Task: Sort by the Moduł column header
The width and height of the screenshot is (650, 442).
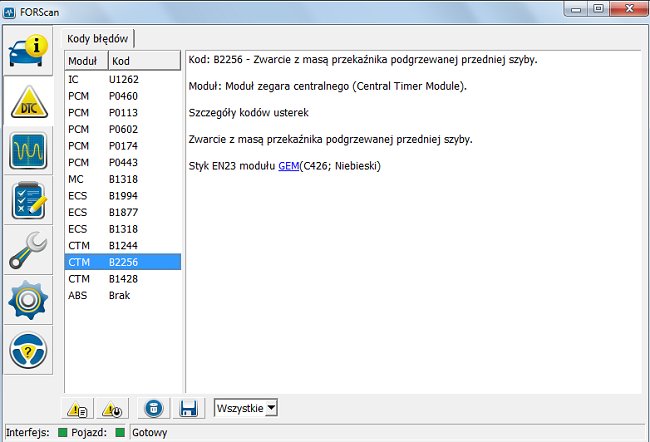Action: (84, 61)
